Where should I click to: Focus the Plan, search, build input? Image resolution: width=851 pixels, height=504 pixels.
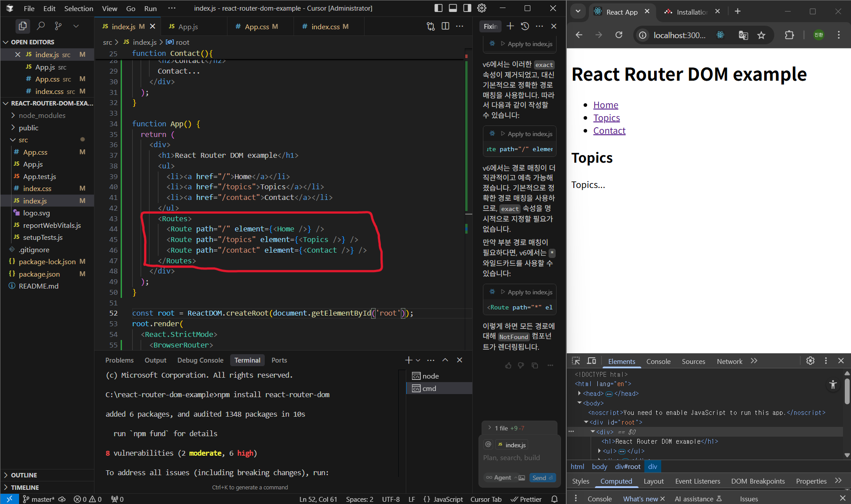click(519, 457)
